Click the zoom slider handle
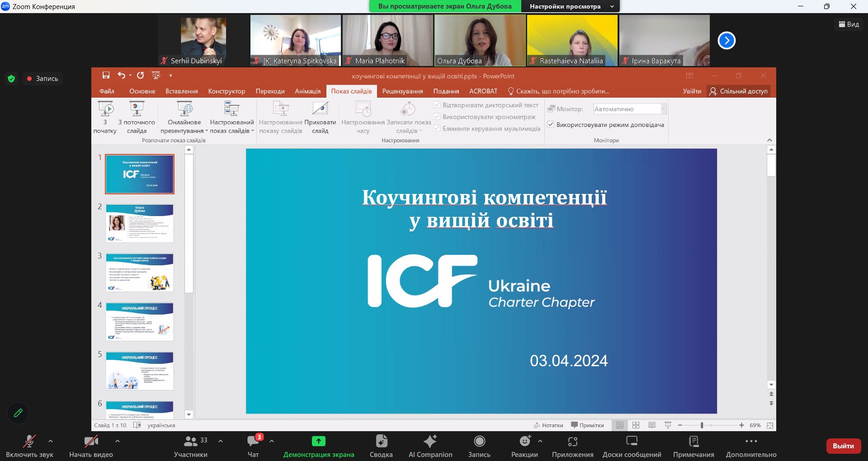868x461 pixels. click(x=702, y=425)
